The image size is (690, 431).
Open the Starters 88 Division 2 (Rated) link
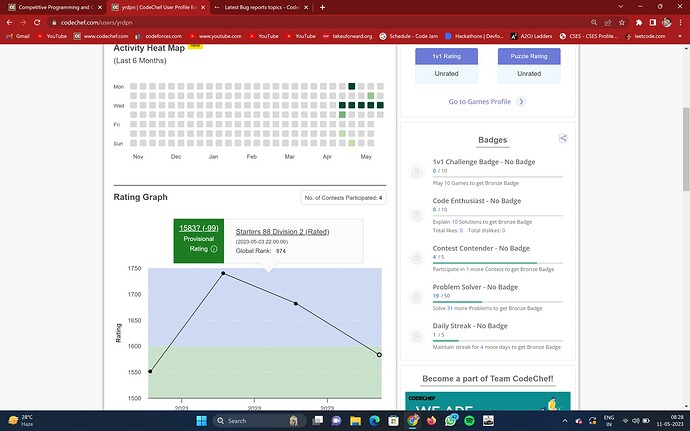click(283, 232)
